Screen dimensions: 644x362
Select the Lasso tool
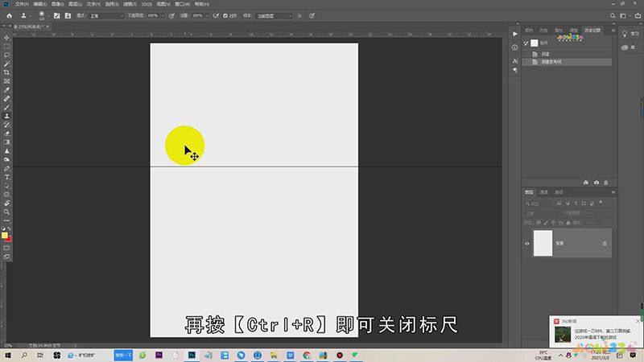click(x=6, y=55)
